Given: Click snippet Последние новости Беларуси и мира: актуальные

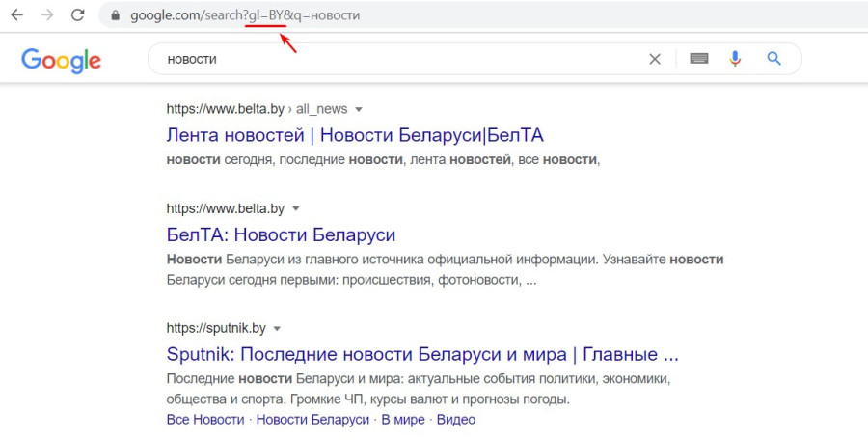Looking at the screenshot, I should 419,389.
